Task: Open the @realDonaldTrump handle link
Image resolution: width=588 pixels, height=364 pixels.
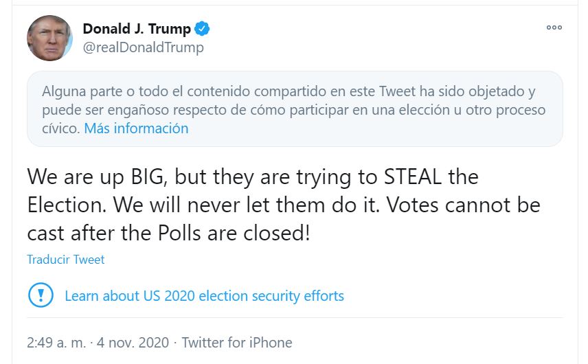Action: pyautogui.click(x=143, y=47)
